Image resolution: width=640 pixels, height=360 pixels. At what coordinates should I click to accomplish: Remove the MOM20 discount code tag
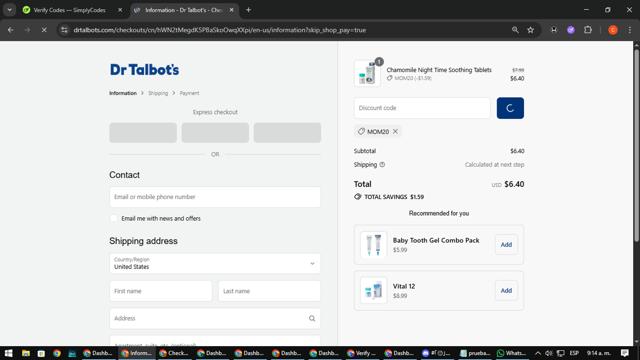click(x=395, y=131)
